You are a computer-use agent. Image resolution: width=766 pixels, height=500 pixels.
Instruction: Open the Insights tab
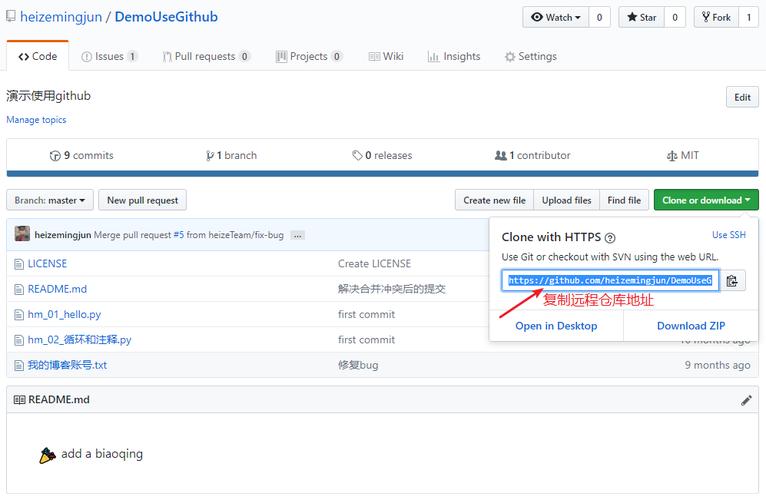point(454,57)
